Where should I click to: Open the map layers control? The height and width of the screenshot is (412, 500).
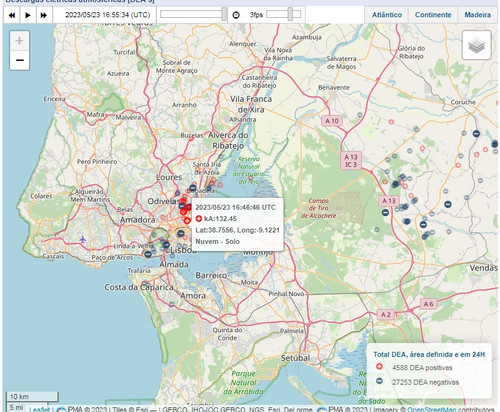pyautogui.click(x=476, y=45)
